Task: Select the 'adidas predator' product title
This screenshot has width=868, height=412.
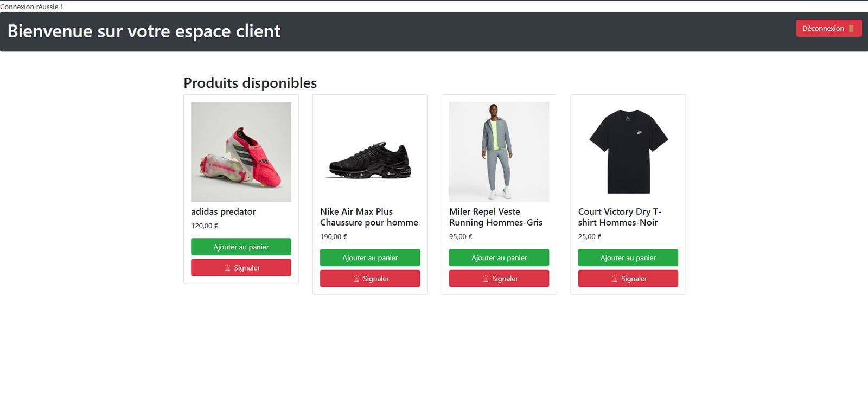Action: coord(224,211)
